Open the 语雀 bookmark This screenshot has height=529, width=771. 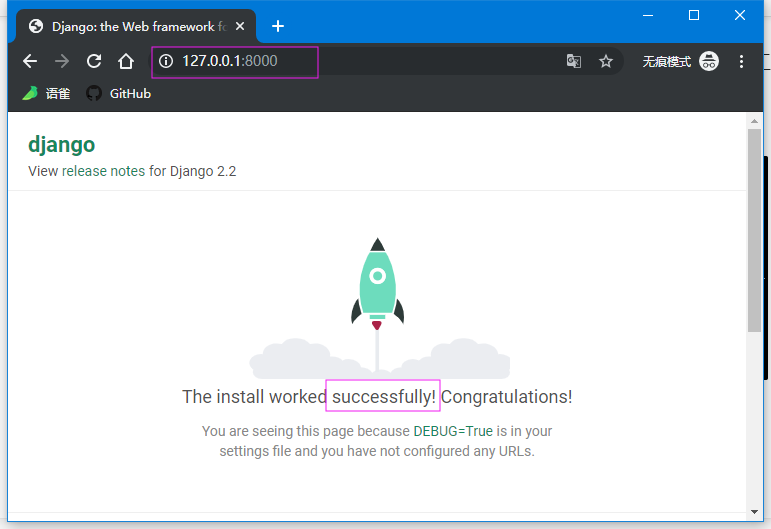[47, 93]
